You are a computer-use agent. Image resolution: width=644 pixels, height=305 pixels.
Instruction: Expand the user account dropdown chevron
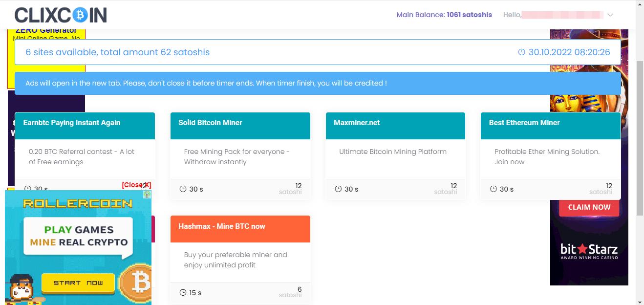[610, 15]
